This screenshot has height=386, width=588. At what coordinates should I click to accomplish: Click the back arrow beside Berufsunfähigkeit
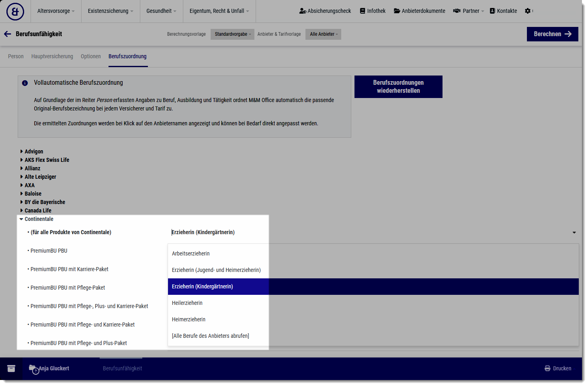pyautogui.click(x=7, y=34)
